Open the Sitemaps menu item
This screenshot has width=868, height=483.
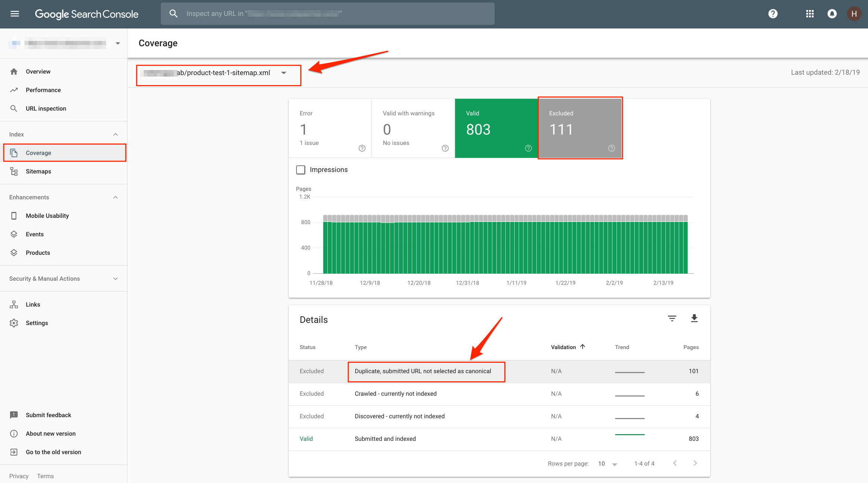point(38,171)
